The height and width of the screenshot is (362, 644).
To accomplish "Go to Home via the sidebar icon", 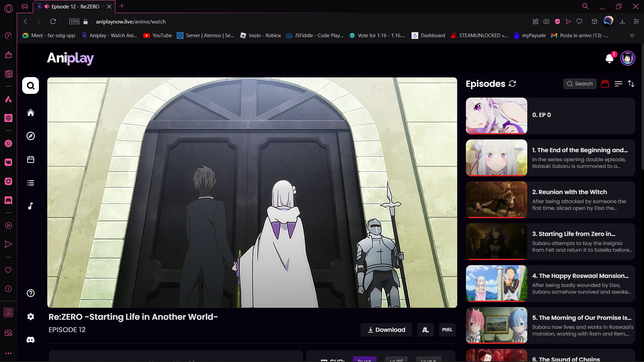I will (31, 113).
